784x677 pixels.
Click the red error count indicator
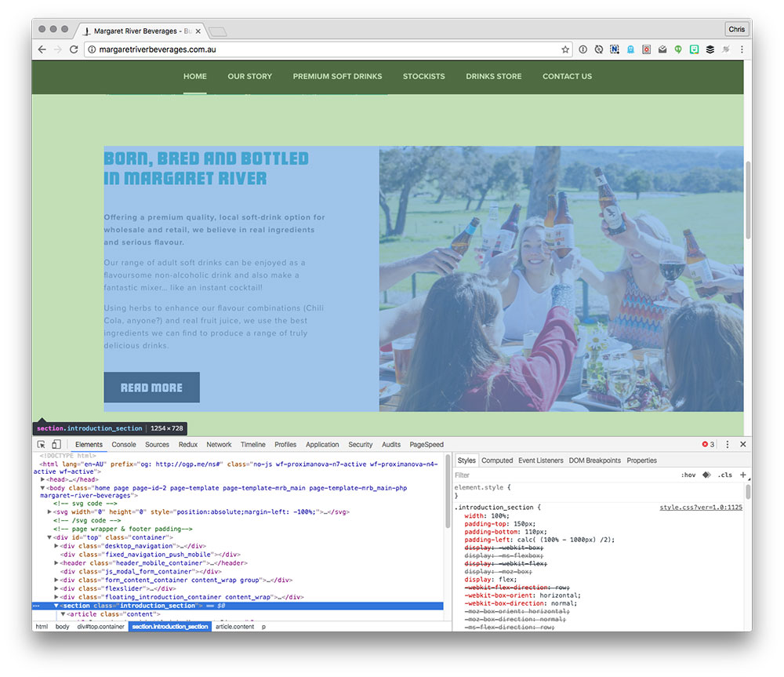(x=708, y=444)
